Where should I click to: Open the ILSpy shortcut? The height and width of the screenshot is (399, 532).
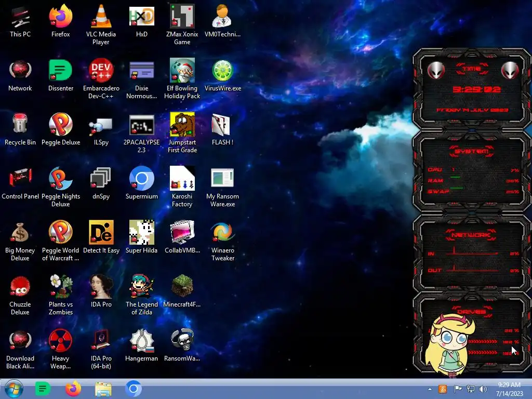tap(101, 125)
